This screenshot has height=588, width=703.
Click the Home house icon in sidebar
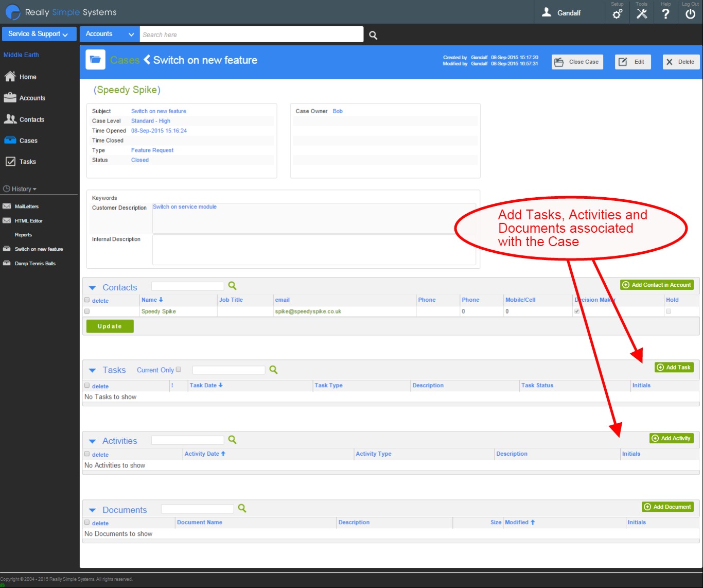point(10,77)
